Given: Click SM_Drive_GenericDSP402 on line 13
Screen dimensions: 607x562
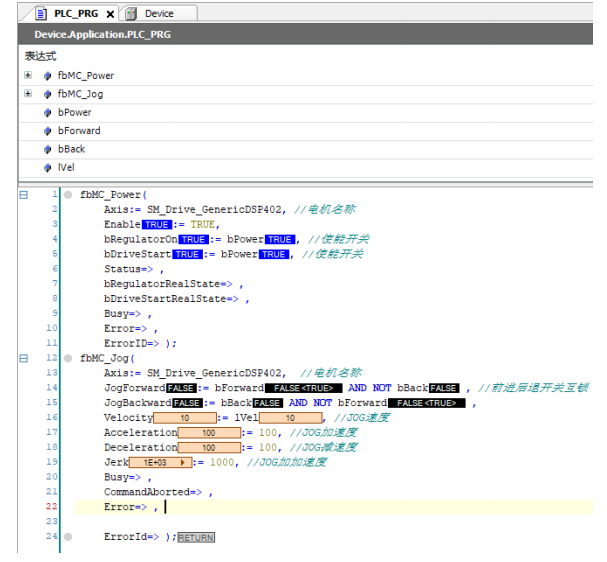Looking at the screenshot, I should click(214, 373).
